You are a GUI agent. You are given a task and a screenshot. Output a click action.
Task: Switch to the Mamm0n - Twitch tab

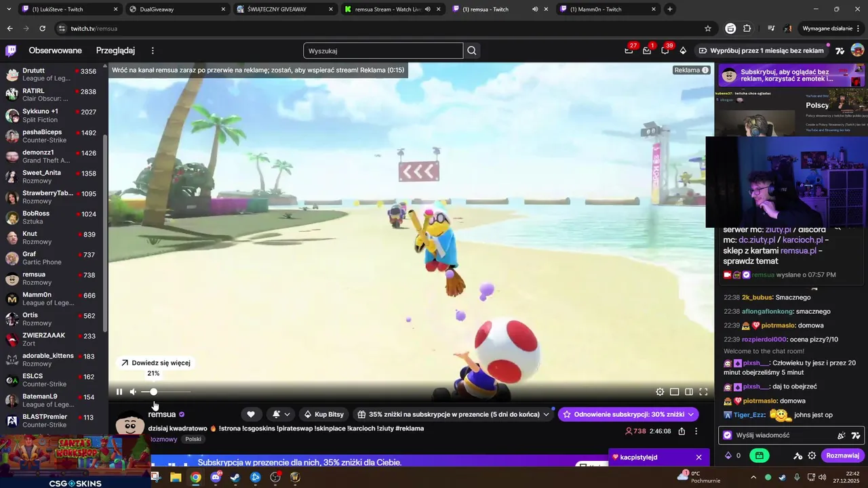pyautogui.click(x=608, y=9)
